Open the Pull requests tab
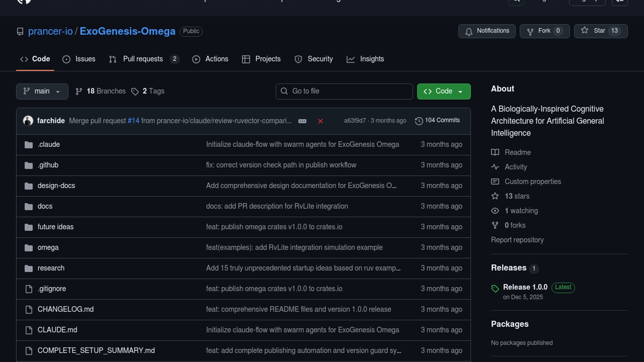644x362 pixels. [143, 59]
